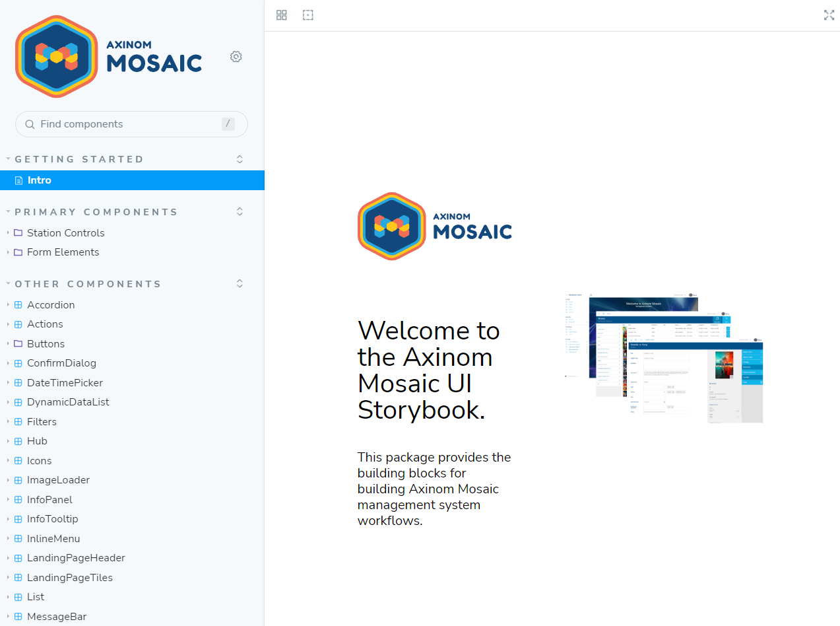This screenshot has width=840, height=626.
Task: Toggle expand-all for Other Components
Action: click(240, 284)
